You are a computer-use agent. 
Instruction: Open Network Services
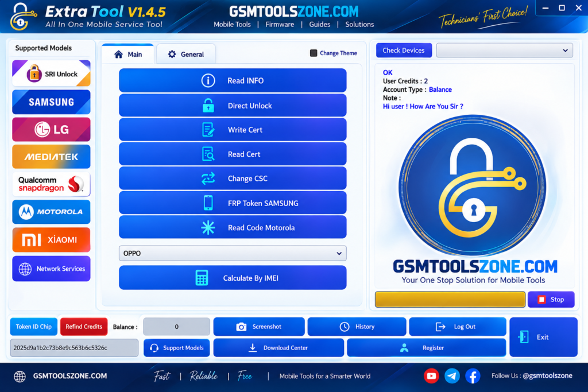coord(51,269)
